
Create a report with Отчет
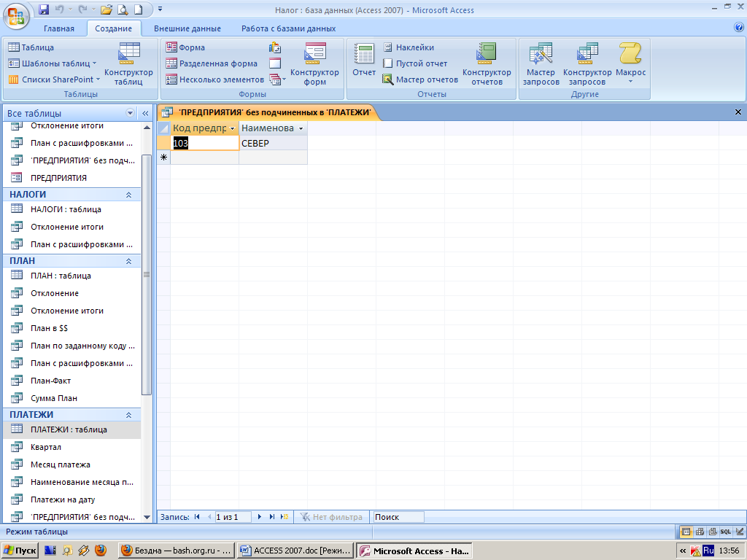[x=364, y=60]
